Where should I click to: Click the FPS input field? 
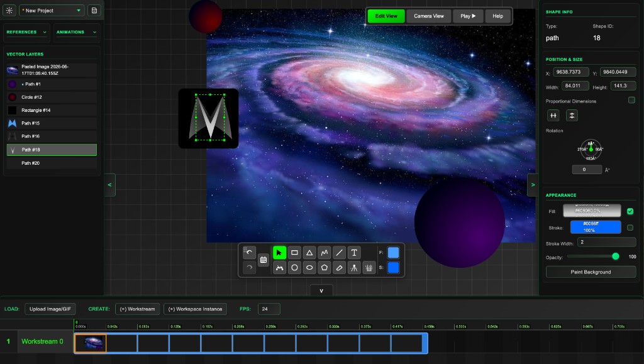(269, 309)
